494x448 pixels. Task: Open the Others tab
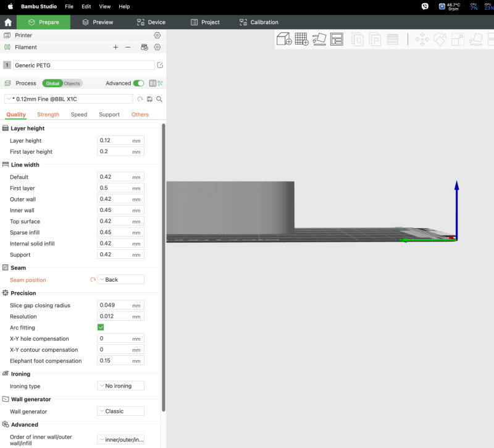(x=140, y=114)
